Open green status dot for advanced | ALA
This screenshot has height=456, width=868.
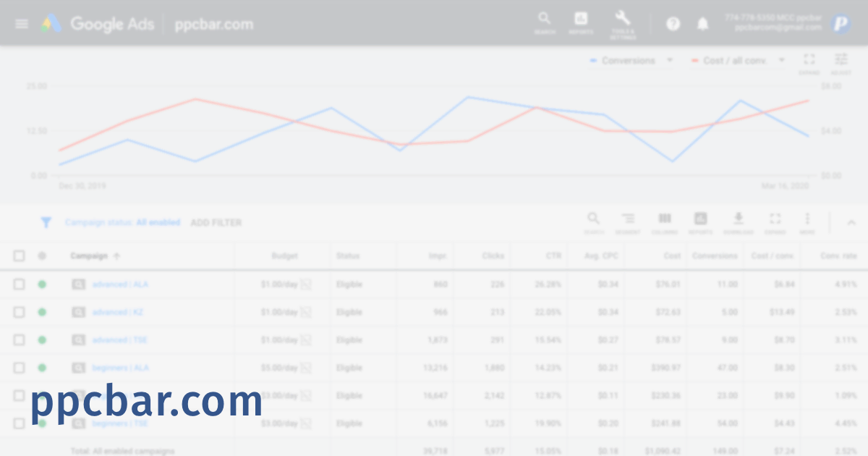[x=42, y=284]
